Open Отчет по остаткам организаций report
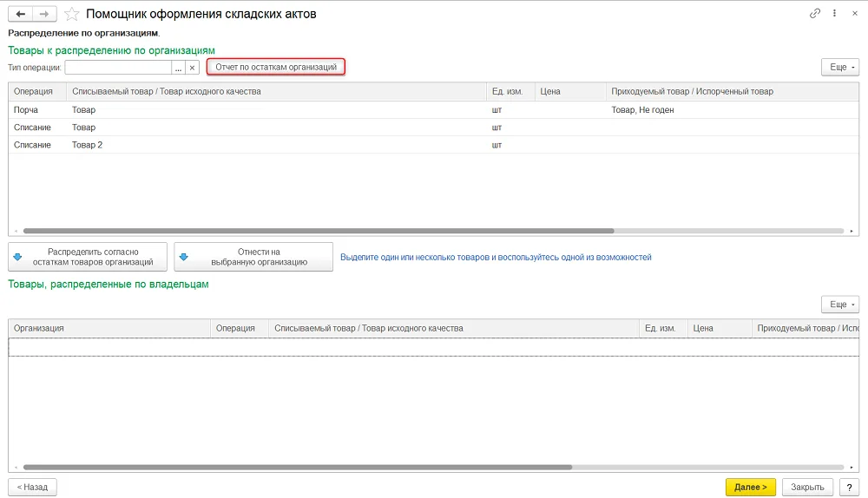The width and height of the screenshot is (868, 498). 276,67
